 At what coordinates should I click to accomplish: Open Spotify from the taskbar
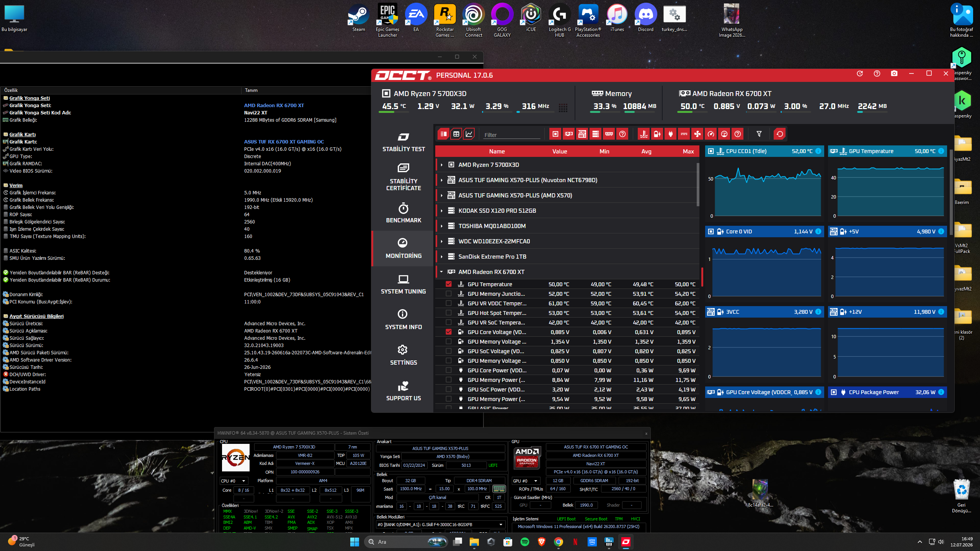(x=525, y=542)
